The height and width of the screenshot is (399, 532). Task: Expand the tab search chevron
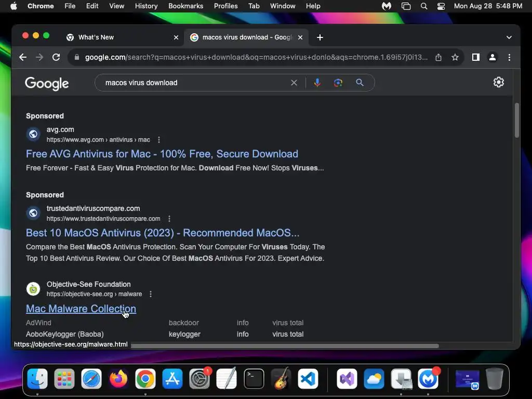click(509, 37)
